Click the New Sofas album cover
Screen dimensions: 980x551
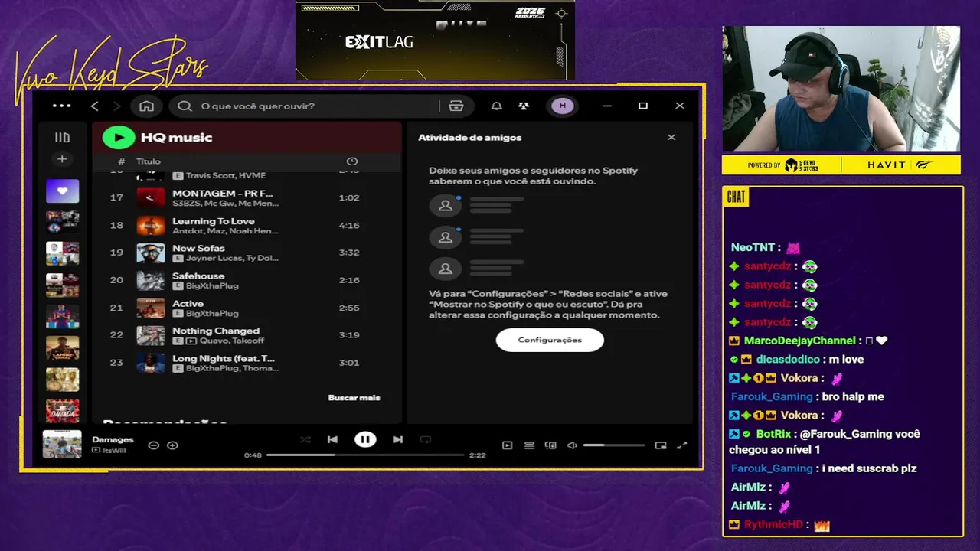[x=151, y=253]
